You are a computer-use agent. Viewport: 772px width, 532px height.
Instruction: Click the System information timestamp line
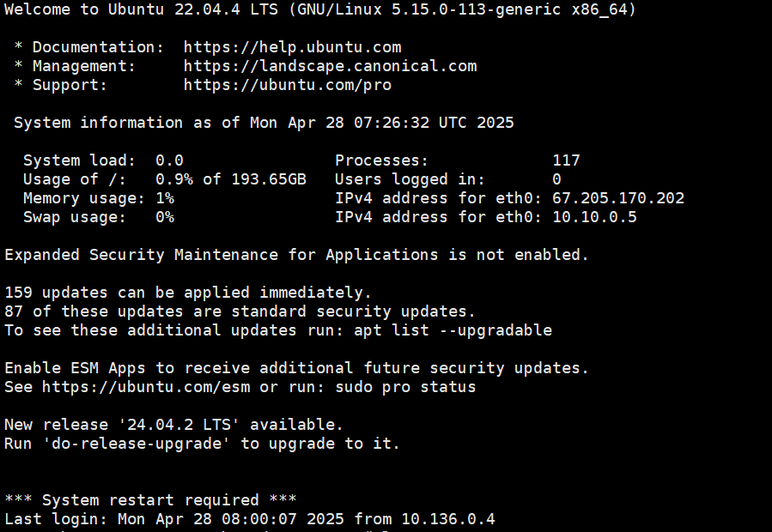[x=264, y=123]
